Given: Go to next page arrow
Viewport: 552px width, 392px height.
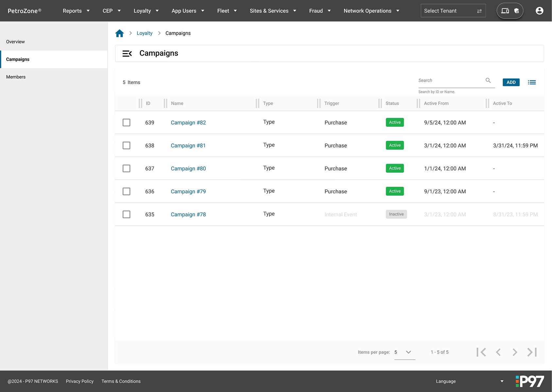Looking at the screenshot, I should (x=515, y=352).
